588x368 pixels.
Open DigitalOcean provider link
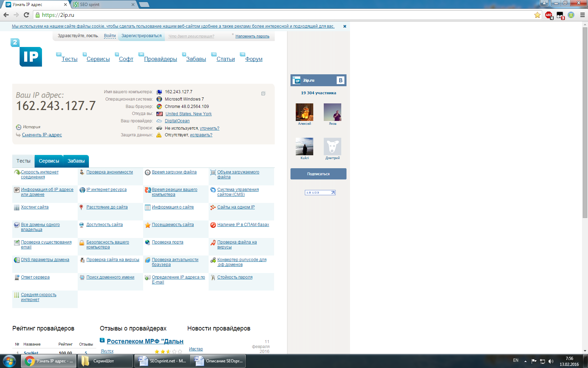pos(177,121)
